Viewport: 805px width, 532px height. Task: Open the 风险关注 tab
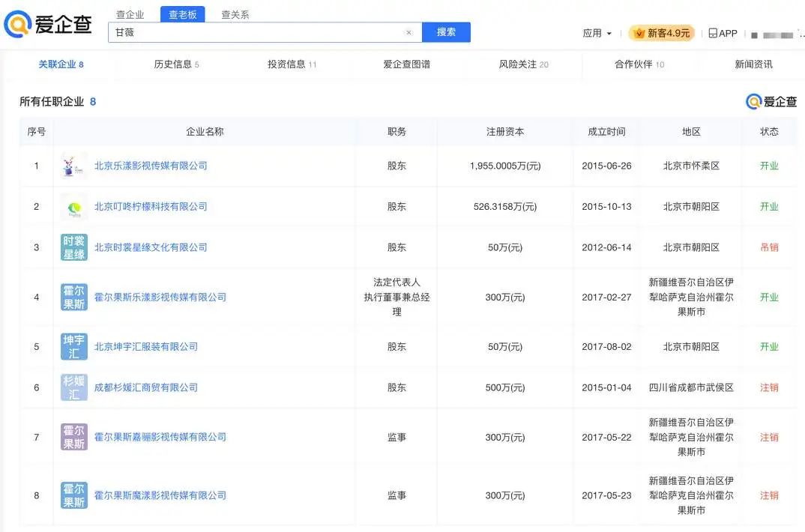[x=523, y=64]
